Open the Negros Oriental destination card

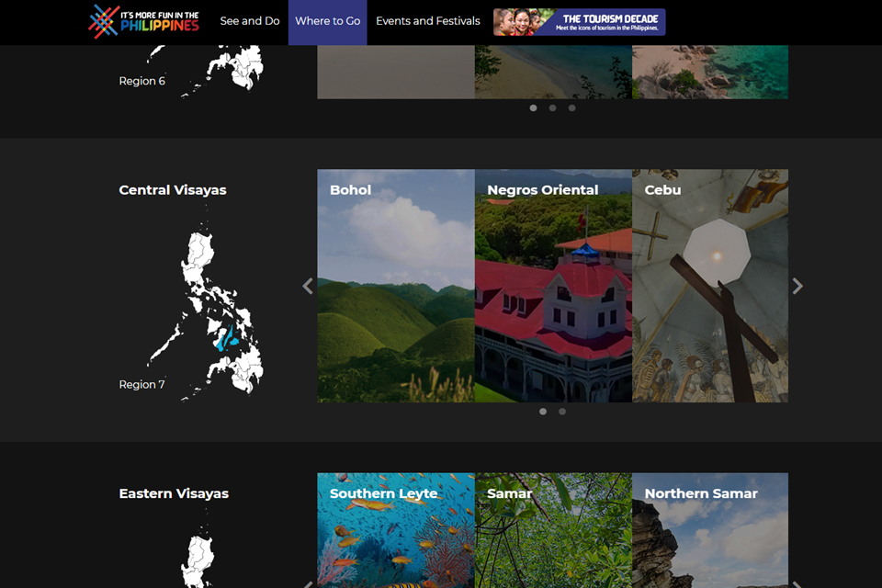click(x=553, y=286)
